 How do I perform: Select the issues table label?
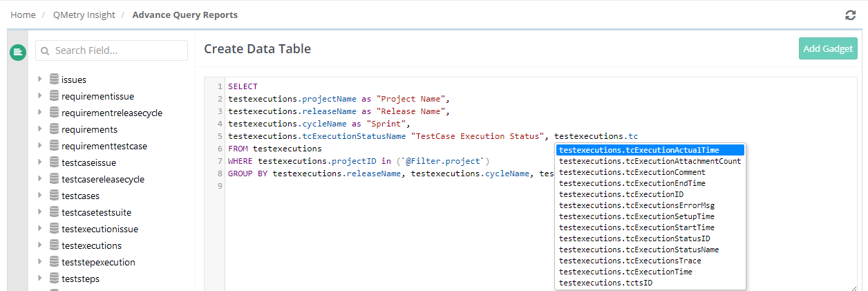pyautogui.click(x=74, y=79)
